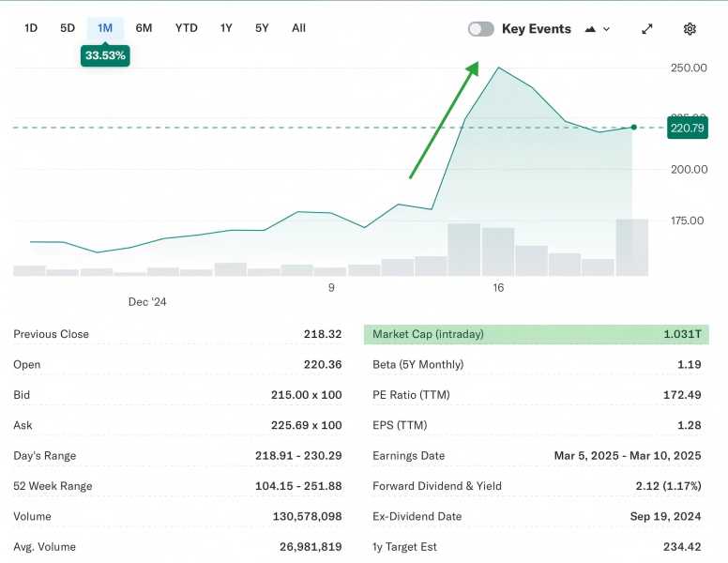This screenshot has height=563, width=728.
Task: Toggle the Key Events switch
Action: [x=480, y=29]
